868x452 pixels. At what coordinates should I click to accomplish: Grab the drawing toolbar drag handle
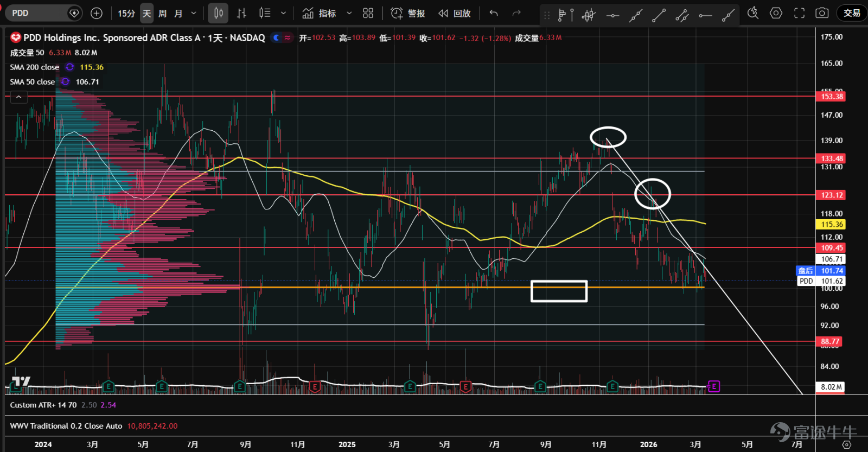pos(547,15)
